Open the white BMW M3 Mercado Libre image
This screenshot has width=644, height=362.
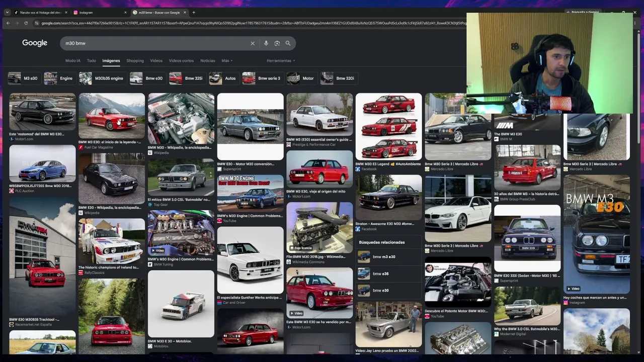pyautogui.click(x=458, y=209)
